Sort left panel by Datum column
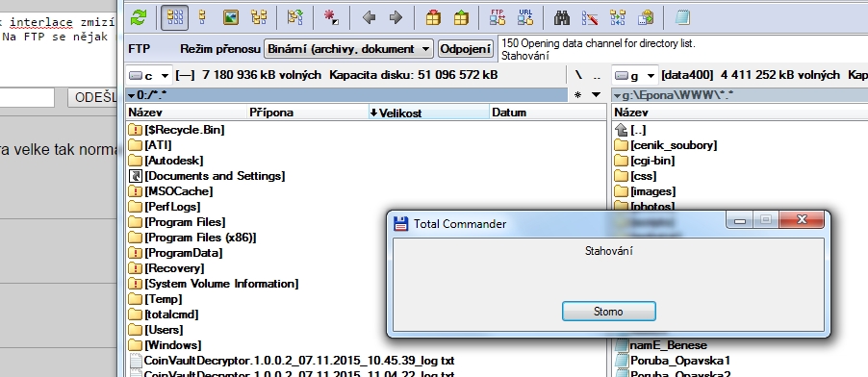This screenshot has height=377, width=868. coord(549,113)
